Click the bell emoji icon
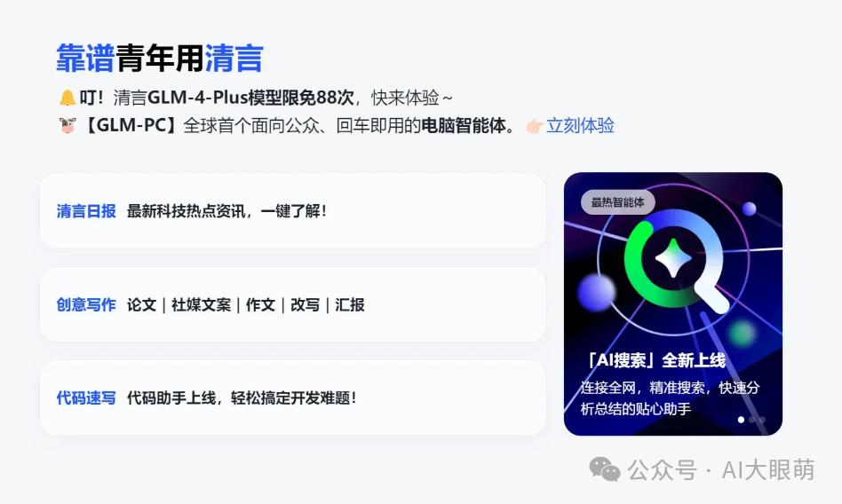 pos(68,98)
